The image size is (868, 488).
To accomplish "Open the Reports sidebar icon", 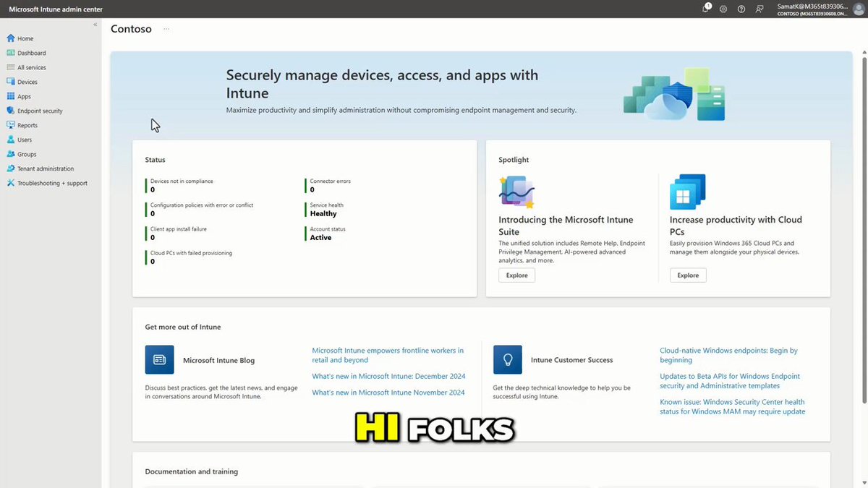I will click(11, 125).
